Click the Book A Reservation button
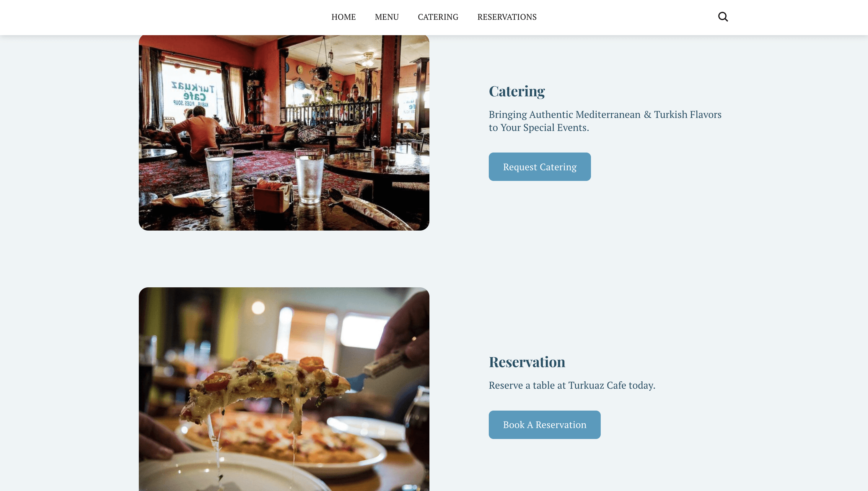This screenshot has width=868, height=491. pos(545,424)
